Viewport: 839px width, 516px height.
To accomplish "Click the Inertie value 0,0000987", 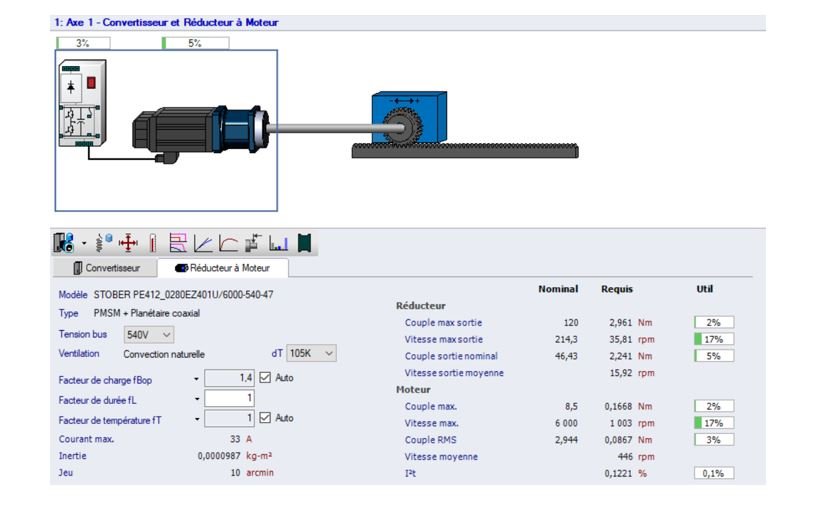I will click(219, 456).
